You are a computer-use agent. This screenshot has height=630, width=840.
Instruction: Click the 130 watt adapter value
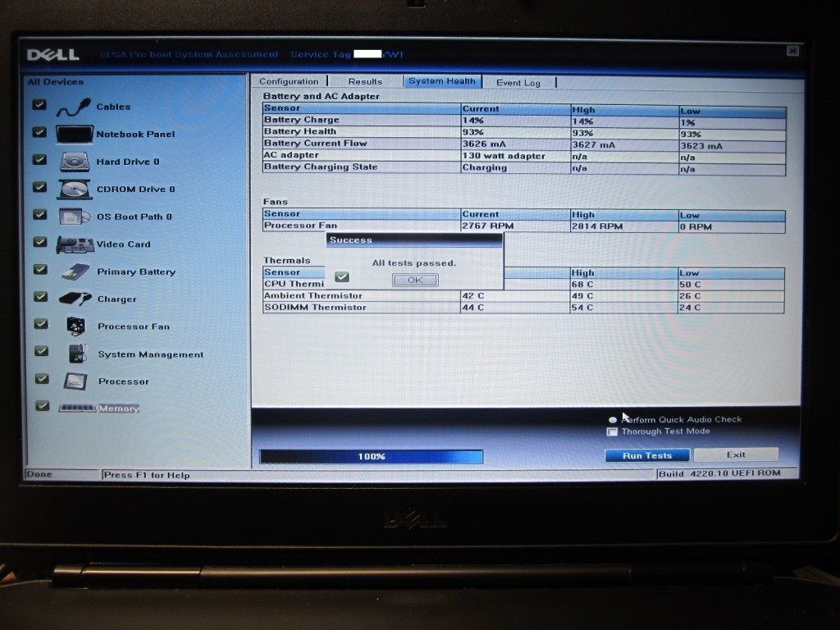(504, 156)
